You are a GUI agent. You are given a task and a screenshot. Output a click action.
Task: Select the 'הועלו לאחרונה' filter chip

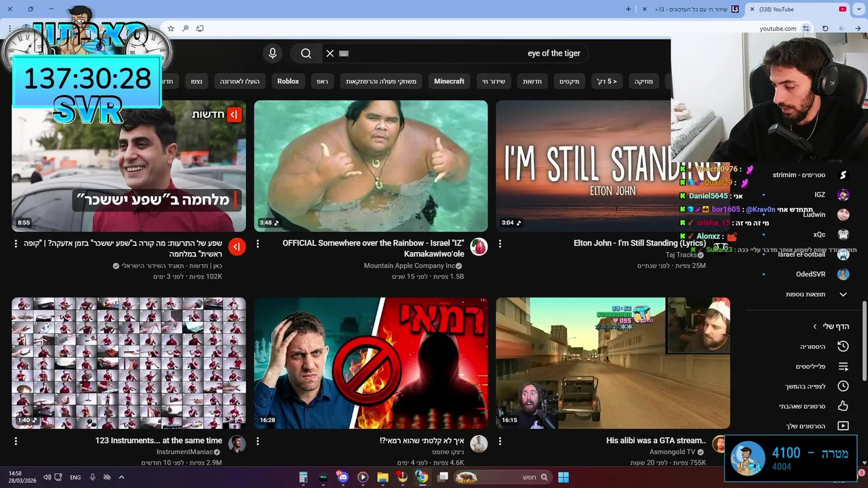point(239,81)
